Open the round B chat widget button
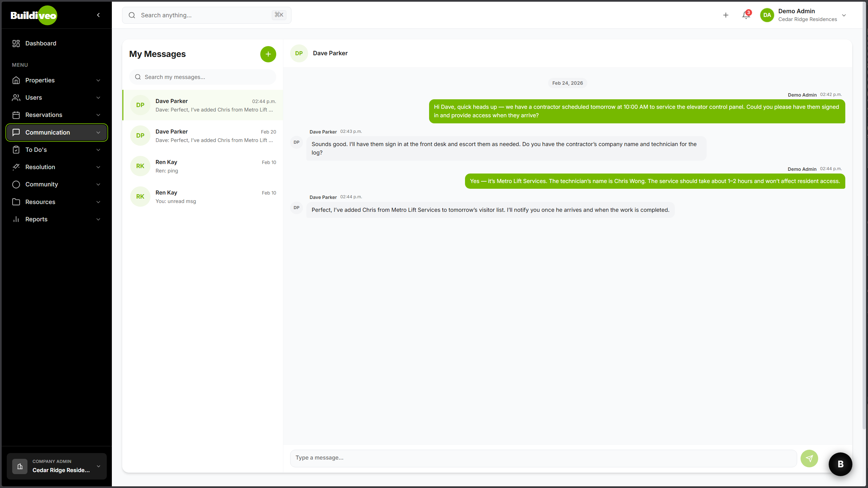The image size is (868, 488). [x=840, y=464]
